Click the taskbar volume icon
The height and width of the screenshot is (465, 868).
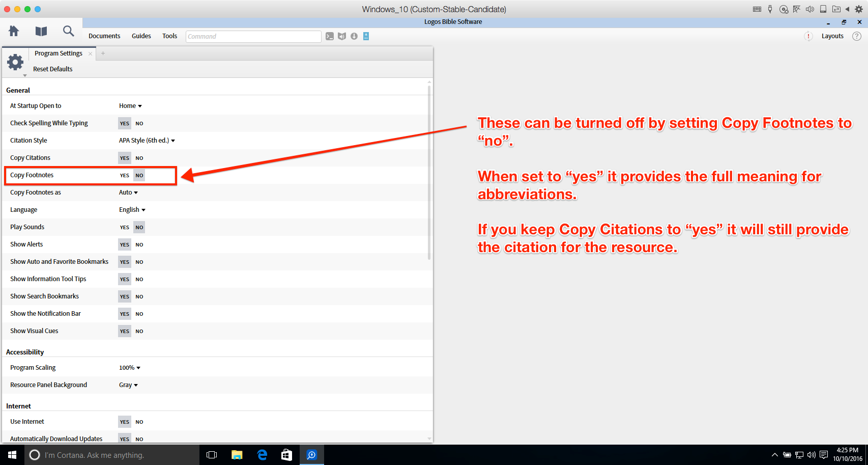(x=812, y=455)
